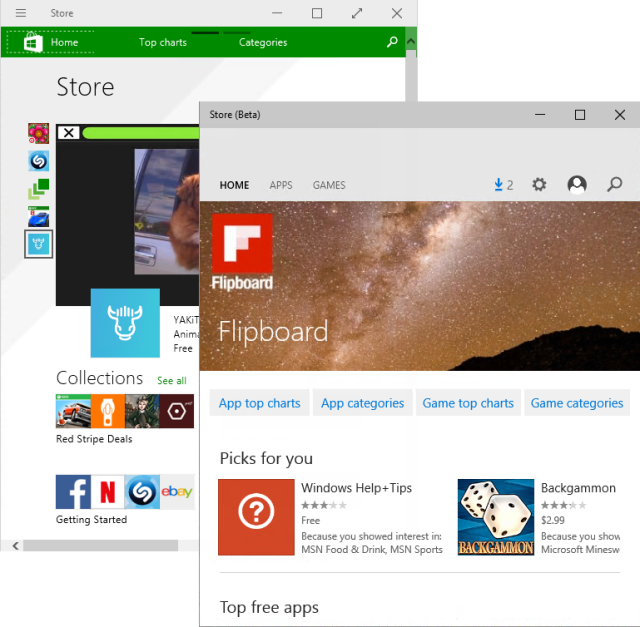
Task: Open the settings gear in Store (Beta)
Action: (x=539, y=185)
